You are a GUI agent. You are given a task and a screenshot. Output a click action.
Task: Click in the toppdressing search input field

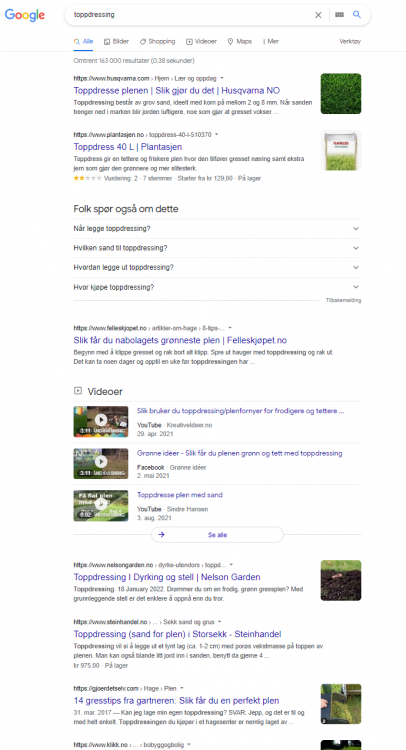click(191, 15)
